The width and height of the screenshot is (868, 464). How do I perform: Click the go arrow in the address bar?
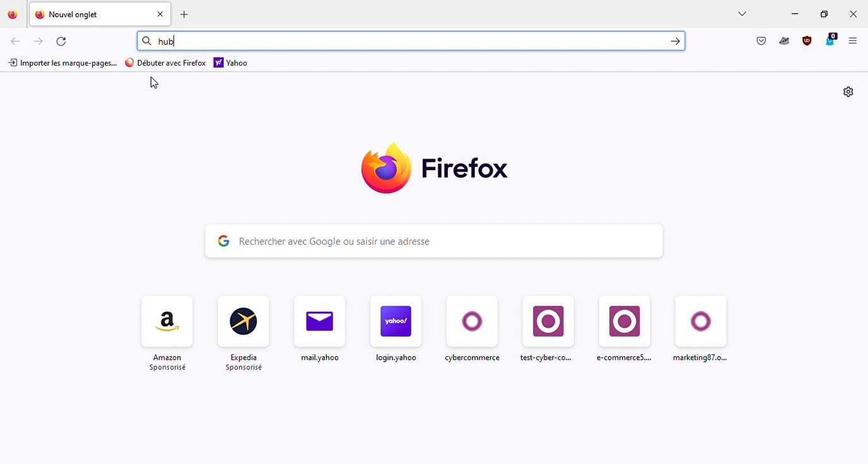[675, 42]
